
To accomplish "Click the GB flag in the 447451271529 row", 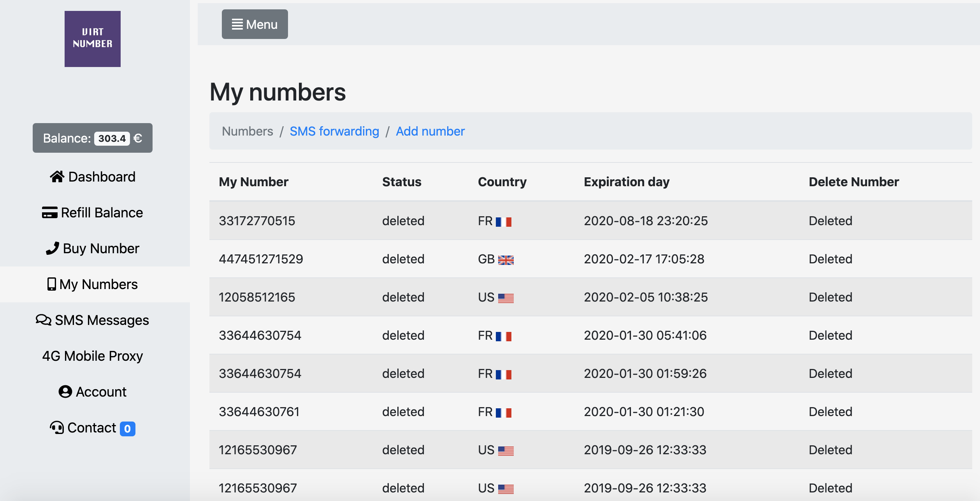I will [506, 260].
